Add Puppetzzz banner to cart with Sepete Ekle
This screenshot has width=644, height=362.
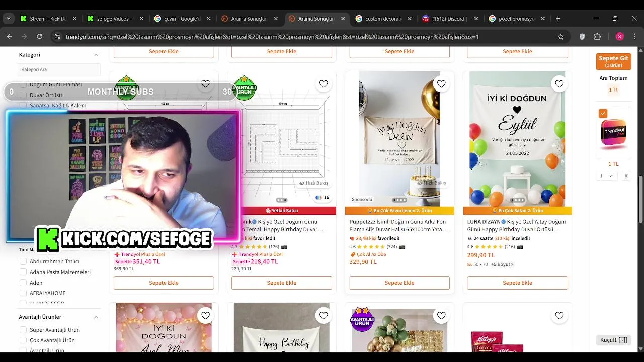pos(399,283)
